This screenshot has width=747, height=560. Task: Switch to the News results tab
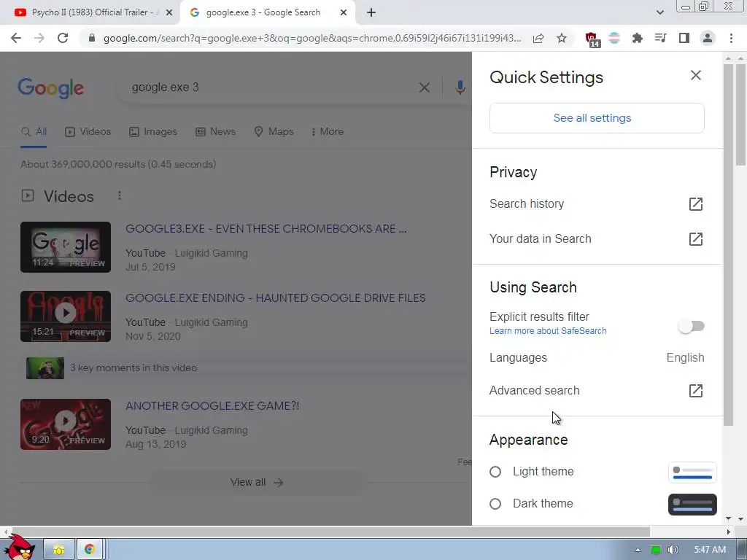[x=216, y=132]
